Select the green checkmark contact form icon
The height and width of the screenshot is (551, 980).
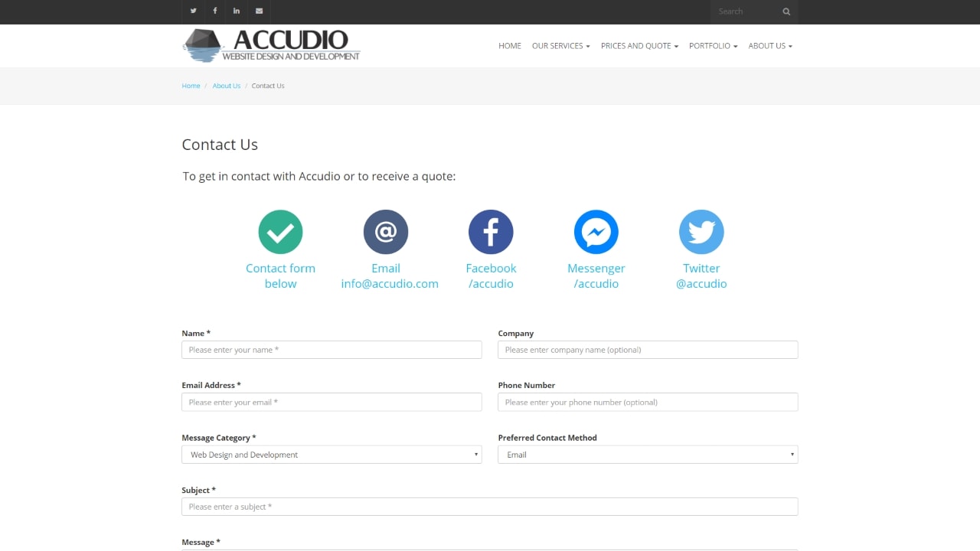[280, 231]
